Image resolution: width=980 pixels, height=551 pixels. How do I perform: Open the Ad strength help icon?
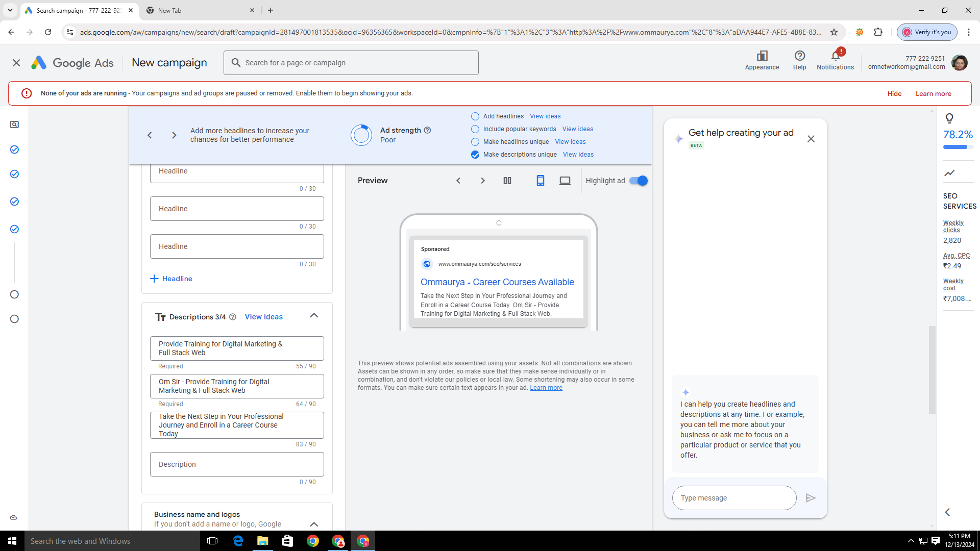point(428,130)
